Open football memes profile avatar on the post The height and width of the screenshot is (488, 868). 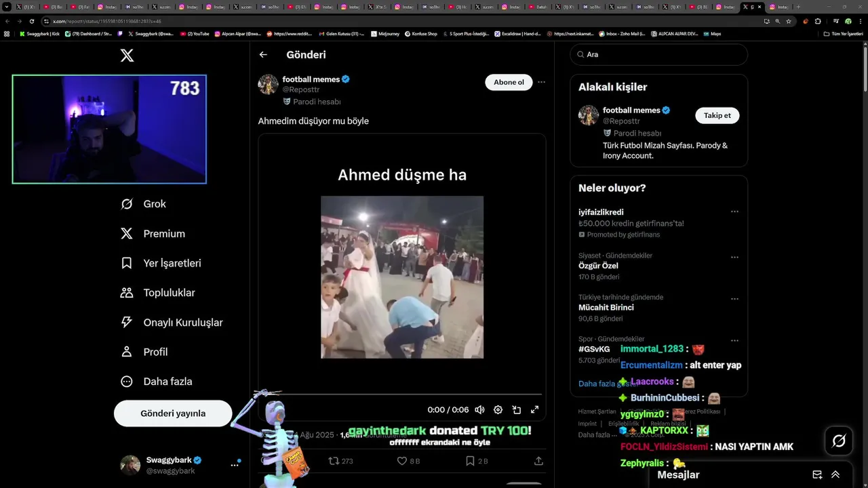pyautogui.click(x=269, y=85)
